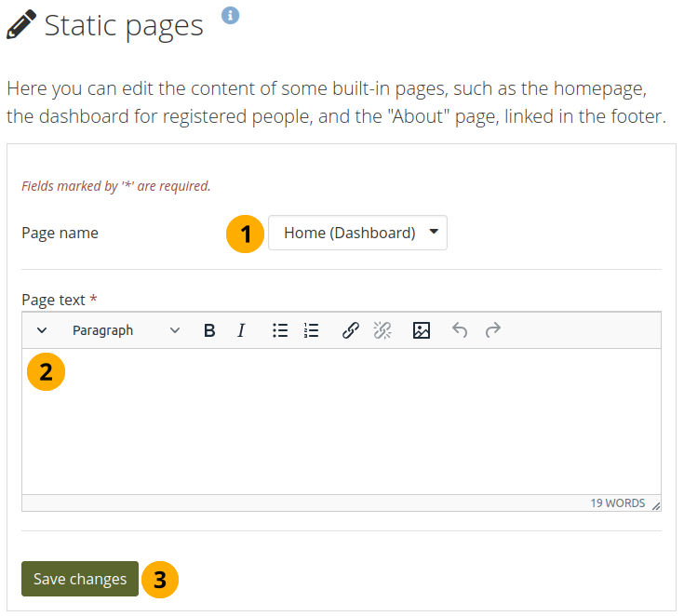The height and width of the screenshot is (616, 684).
Task: Insert a bulleted list
Action: tap(279, 330)
